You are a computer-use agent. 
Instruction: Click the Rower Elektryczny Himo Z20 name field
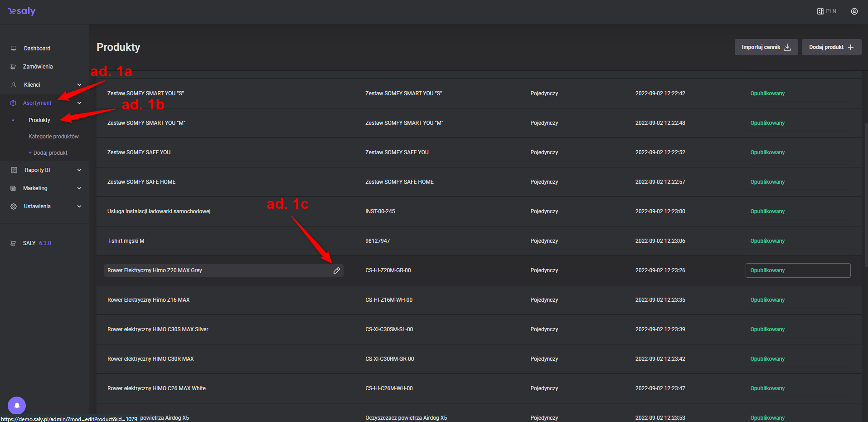(x=218, y=270)
